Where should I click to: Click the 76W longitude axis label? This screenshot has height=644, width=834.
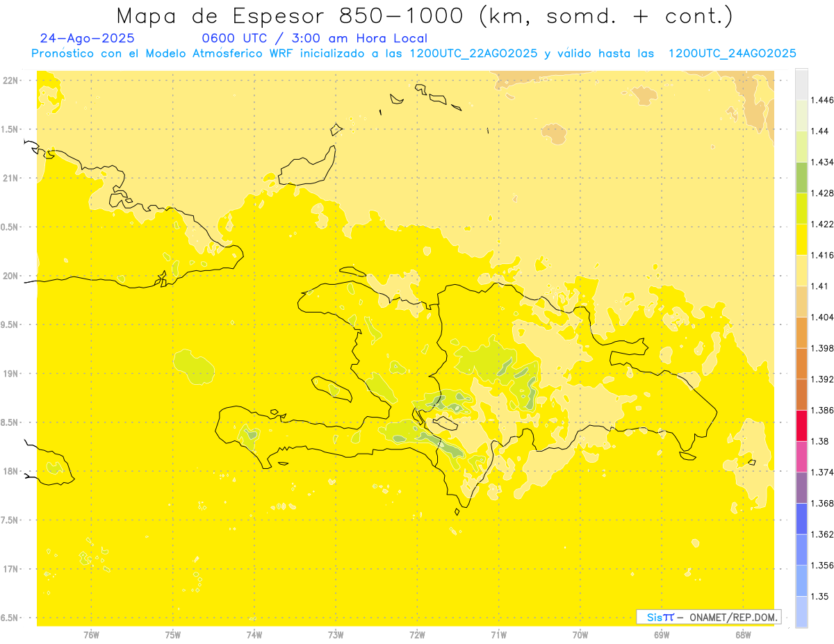[91, 635]
